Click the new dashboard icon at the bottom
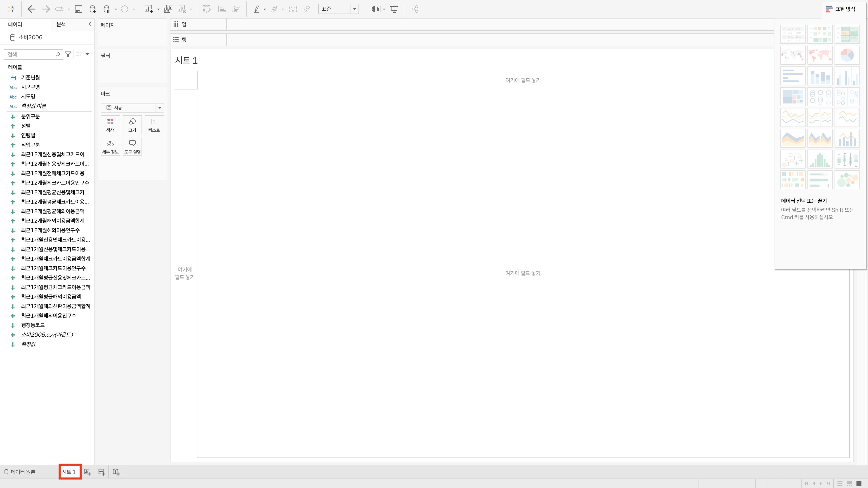 pyautogui.click(x=101, y=472)
